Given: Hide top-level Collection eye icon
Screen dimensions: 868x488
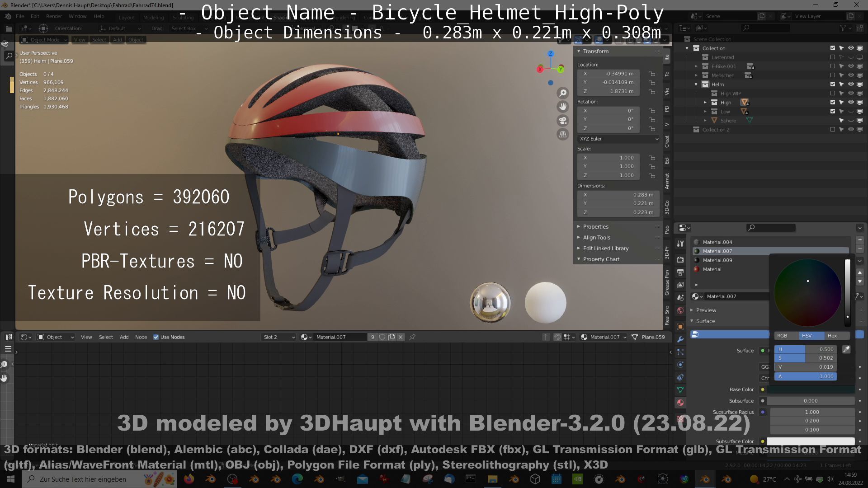Looking at the screenshot, I should coord(851,48).
